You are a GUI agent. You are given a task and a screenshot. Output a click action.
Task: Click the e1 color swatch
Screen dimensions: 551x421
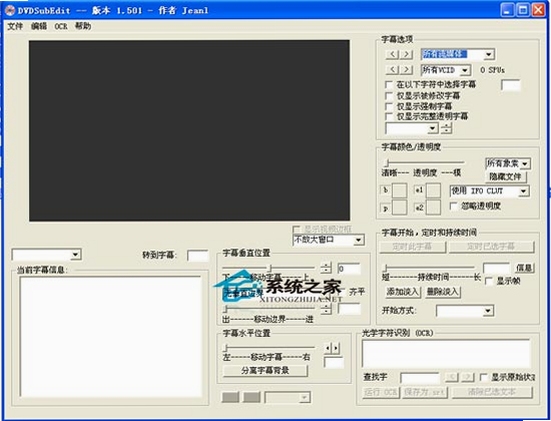(433, 190)
